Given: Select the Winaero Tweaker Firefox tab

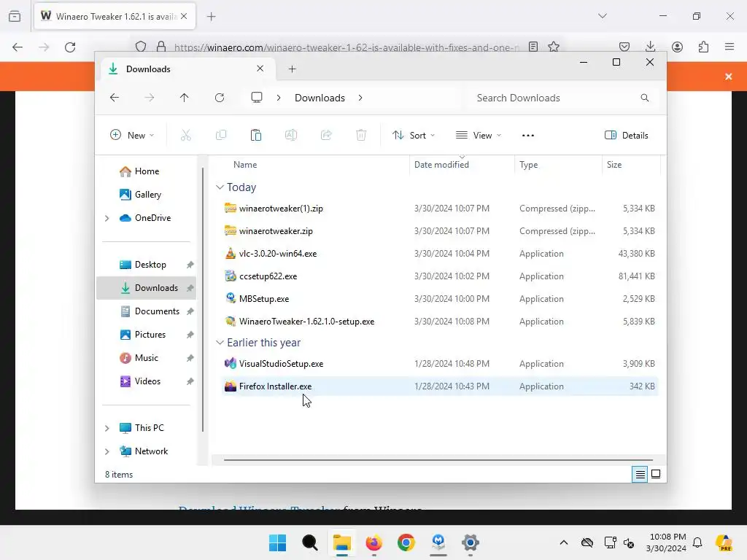Looking at the screenshot, I should point(115,17).
